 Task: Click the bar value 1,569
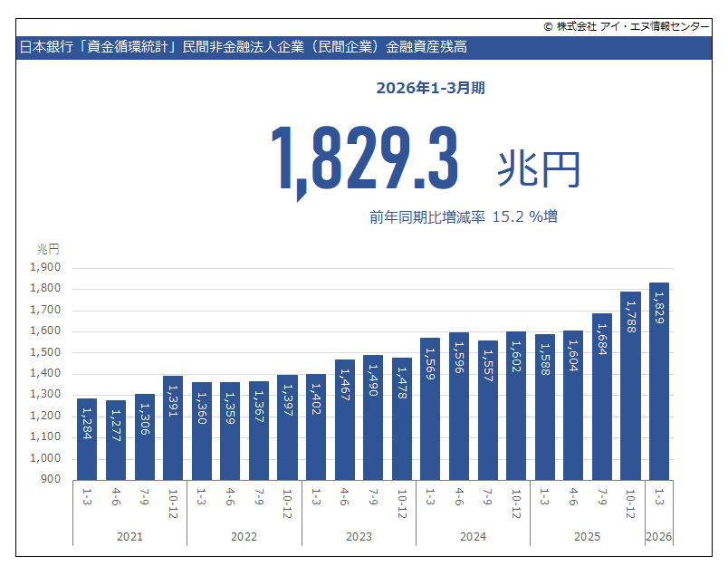430,364
